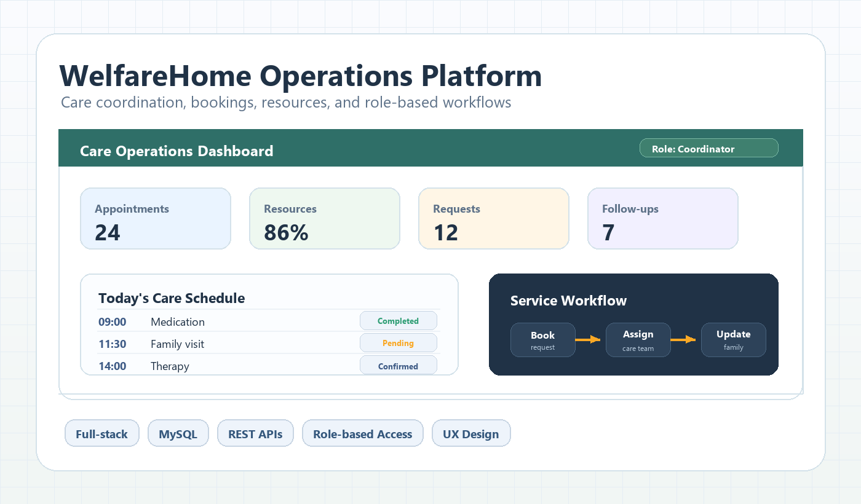Click the UX Design tag
Screen dimensions: 861x504
click(471, 433)
